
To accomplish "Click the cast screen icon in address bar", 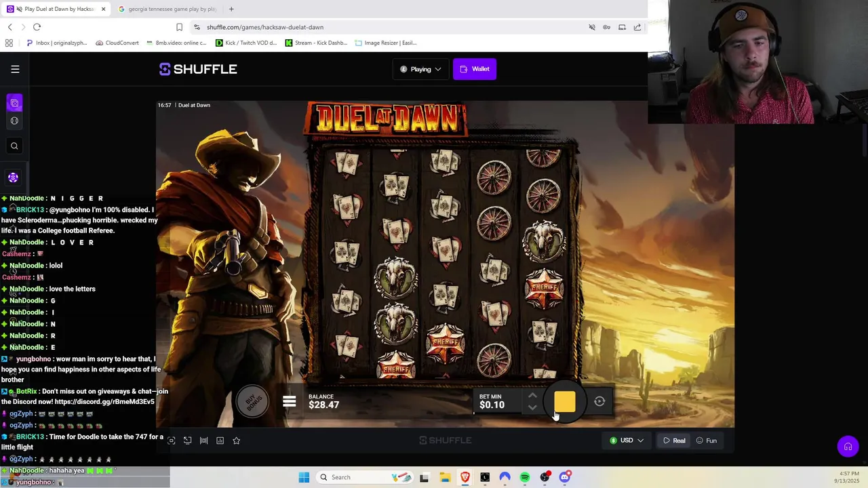I will [622, 27].
